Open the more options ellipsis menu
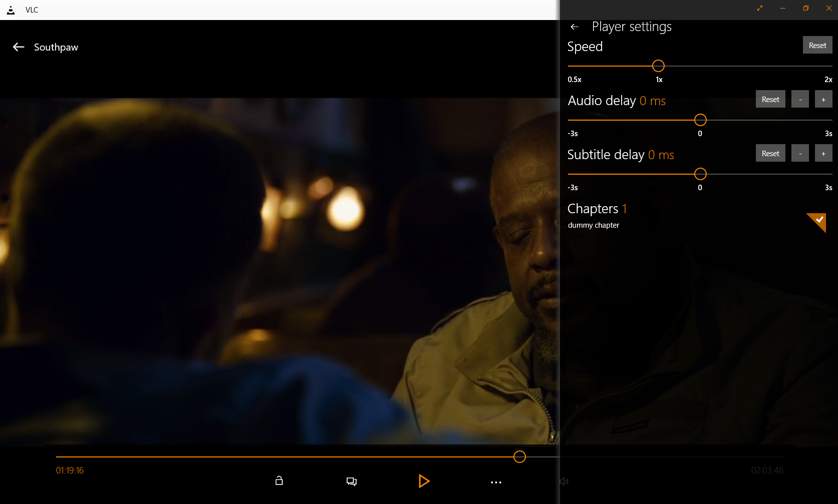The height and width of the screenshot is (504, 838). pos(496,482)
